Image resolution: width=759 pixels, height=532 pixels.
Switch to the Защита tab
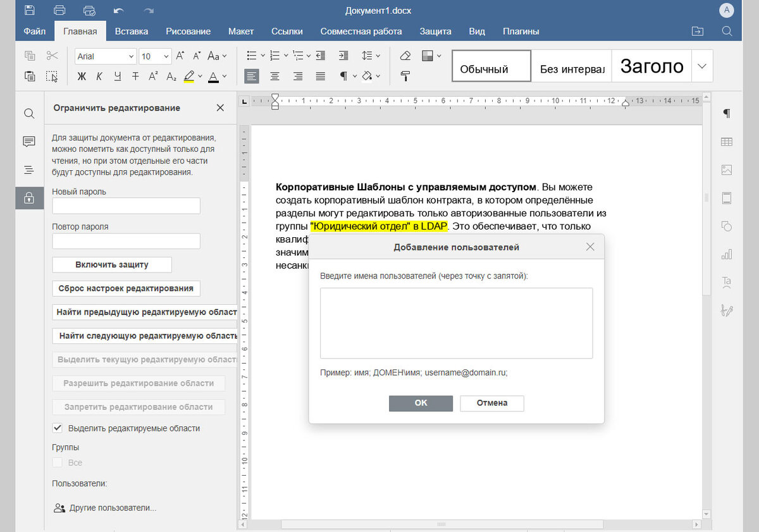coord(435,31)
